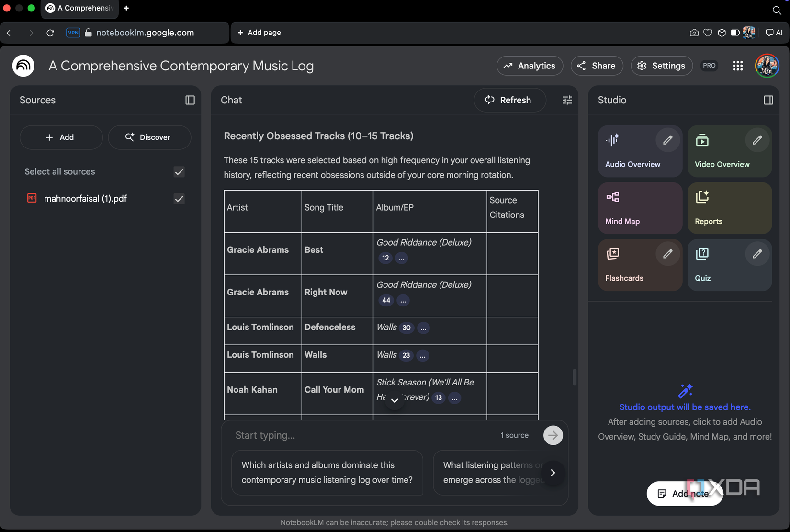Submit the chat message arrow
This screenshot has width=790, height=532.
pyautogui.click(x=553, y=435)
